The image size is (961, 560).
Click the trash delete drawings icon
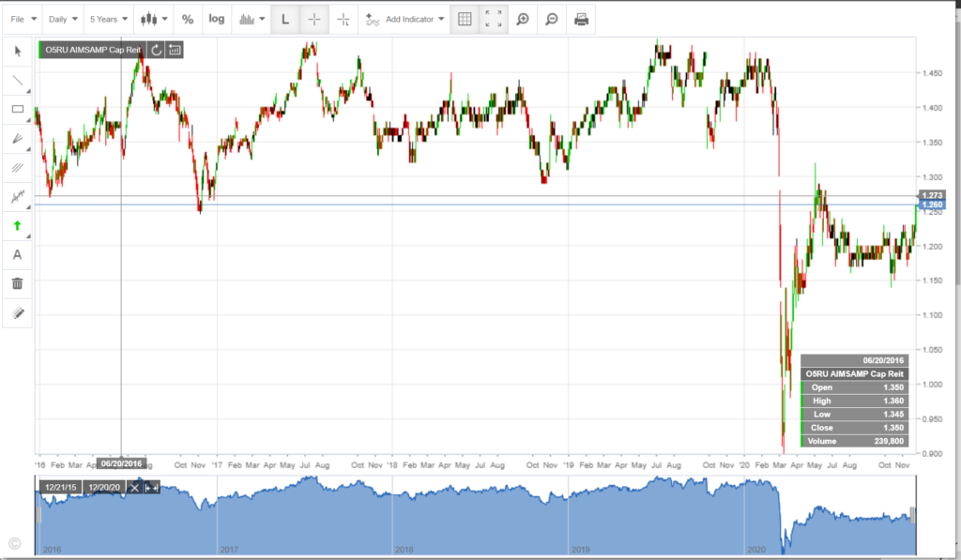(x=17, y=283)
